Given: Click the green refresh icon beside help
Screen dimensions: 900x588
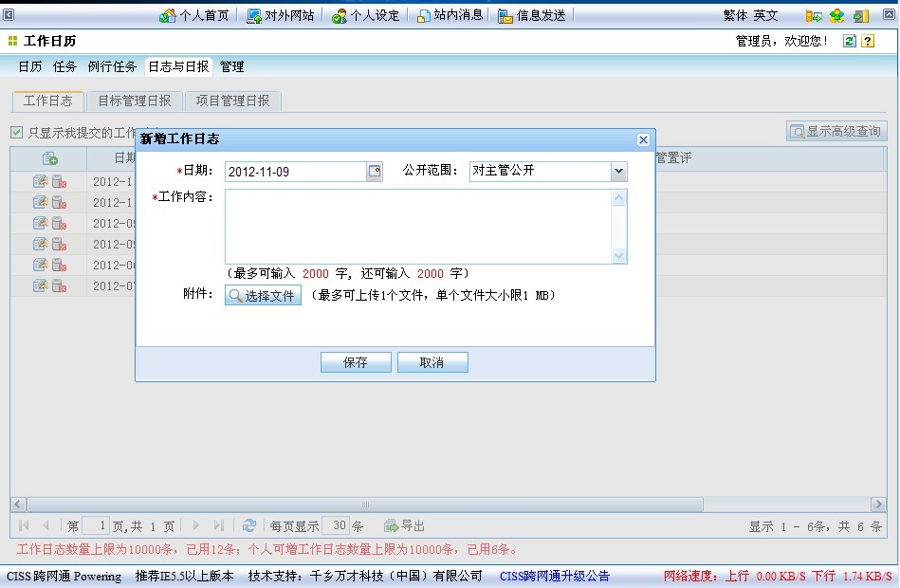Looking at the screenshot, I should click(x=850, y=41).
